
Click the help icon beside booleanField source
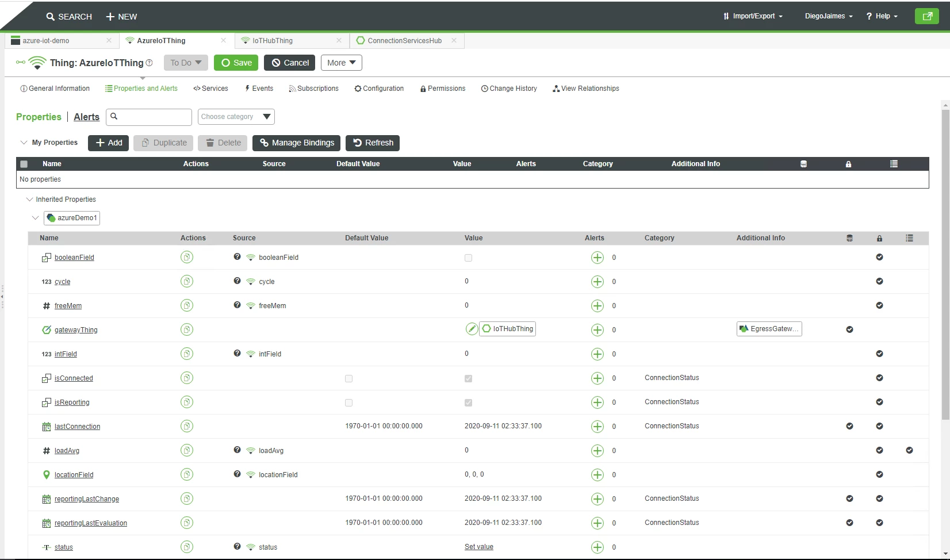(x=237, y=256)
